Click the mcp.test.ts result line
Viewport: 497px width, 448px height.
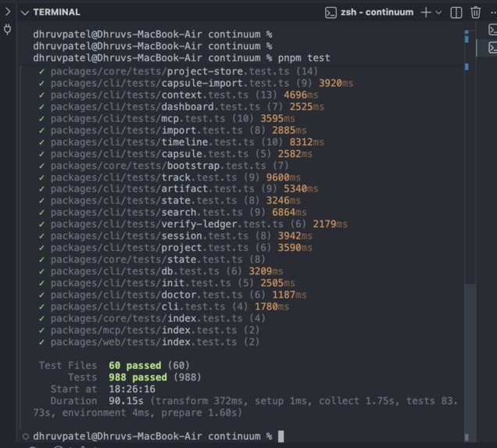(166, 119)
